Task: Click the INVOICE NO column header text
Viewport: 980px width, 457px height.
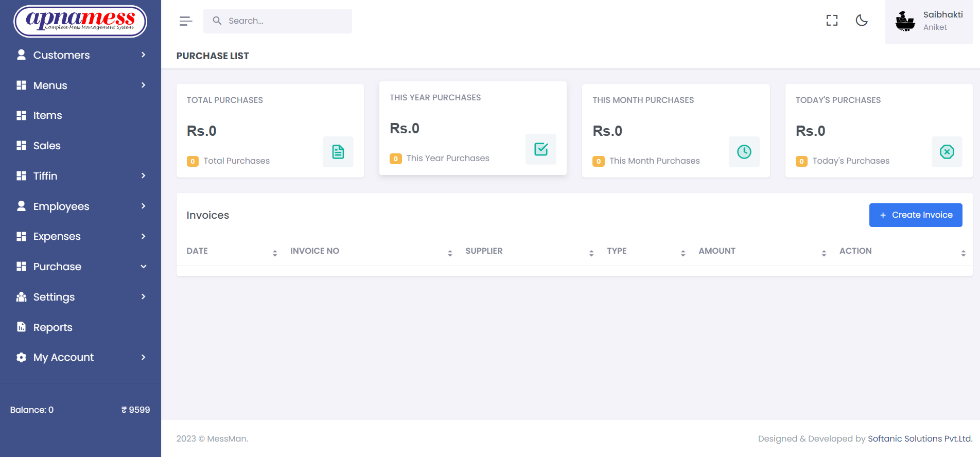Action: coord(314,251)
